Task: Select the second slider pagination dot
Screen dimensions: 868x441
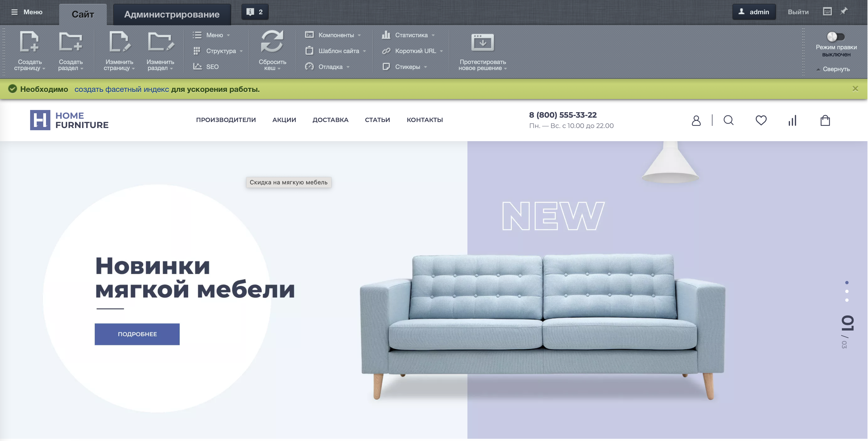Action: point(847,291)
